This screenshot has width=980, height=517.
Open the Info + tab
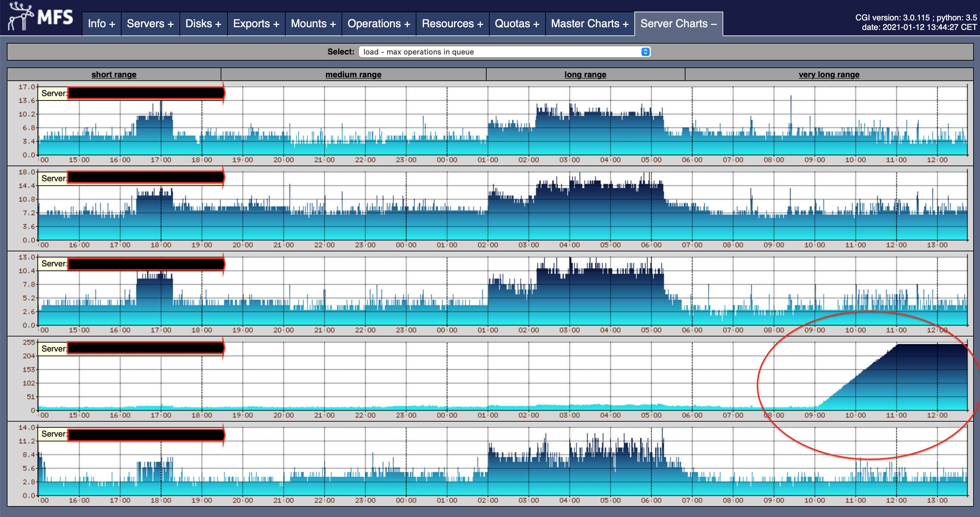pyautogui.click(x=101, y=24)
